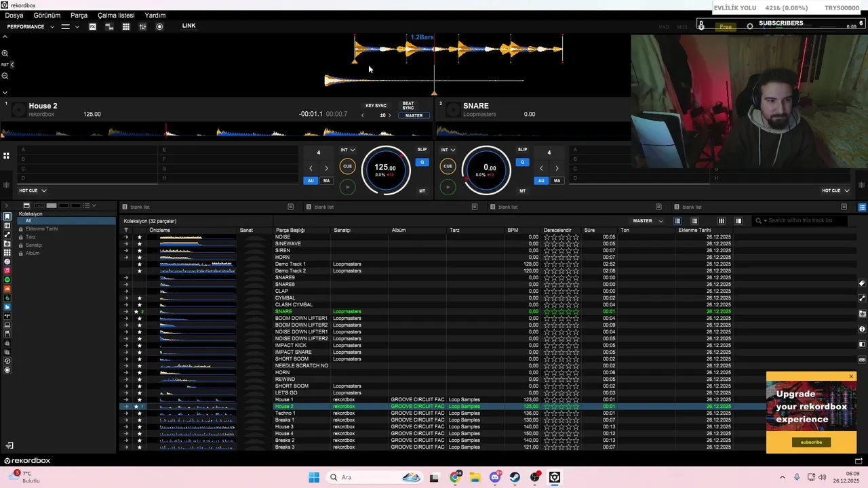Open the Dosya menu

(14, 15)
